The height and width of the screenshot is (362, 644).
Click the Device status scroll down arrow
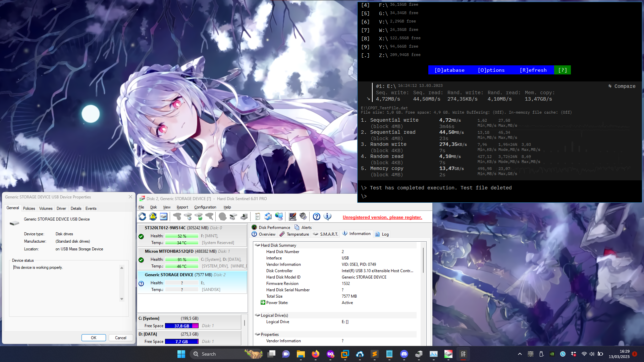coord(122,299)
